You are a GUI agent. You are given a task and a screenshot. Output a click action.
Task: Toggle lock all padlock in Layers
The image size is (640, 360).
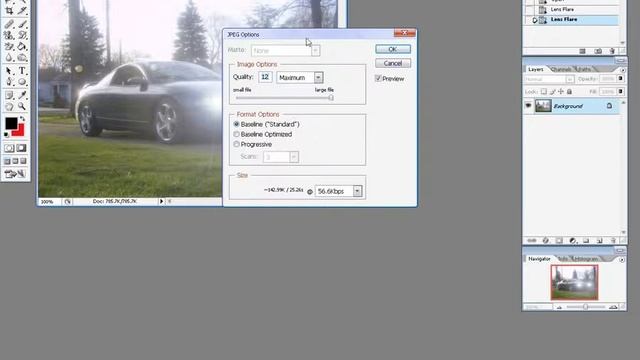coord(569,91)
